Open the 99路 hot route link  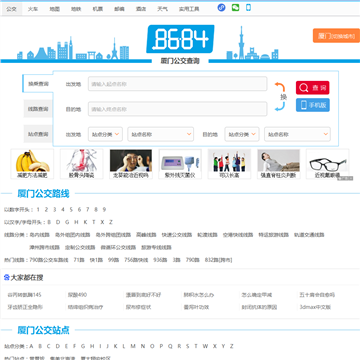[x=113, y=260]
